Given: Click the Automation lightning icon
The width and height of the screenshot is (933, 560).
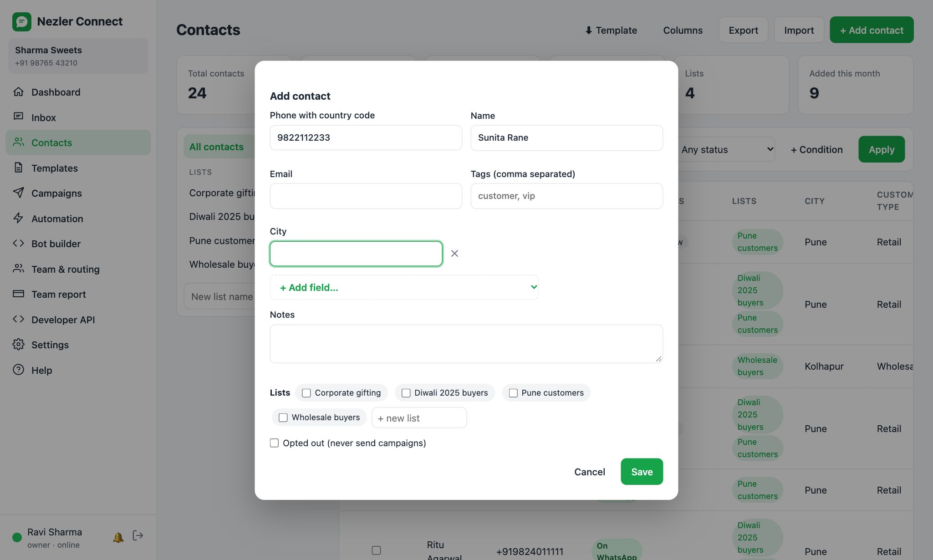Looking at the screenshot, I should tap(18, 218).
